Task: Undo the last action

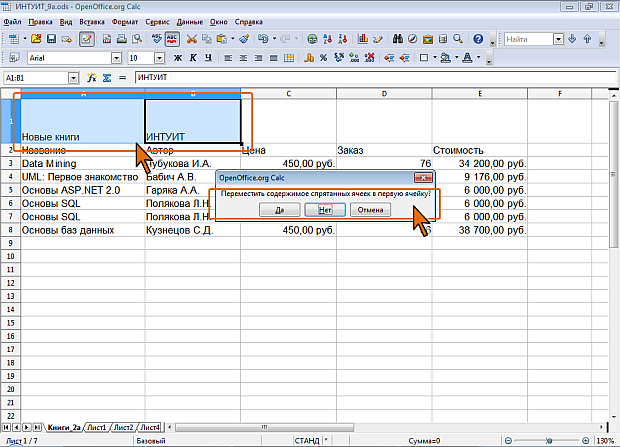Action: 263,39
